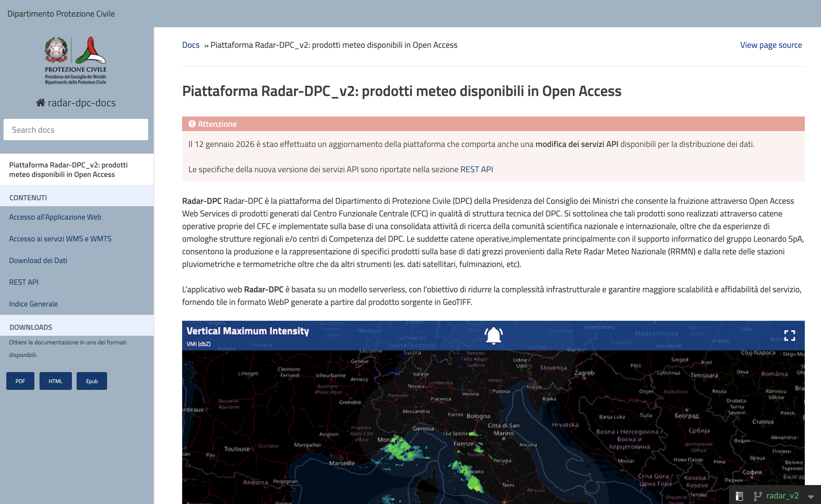Click the Protezione Civile logo
Image resolution: width=821 pixels, height=504 pixels.
[75, 60]
